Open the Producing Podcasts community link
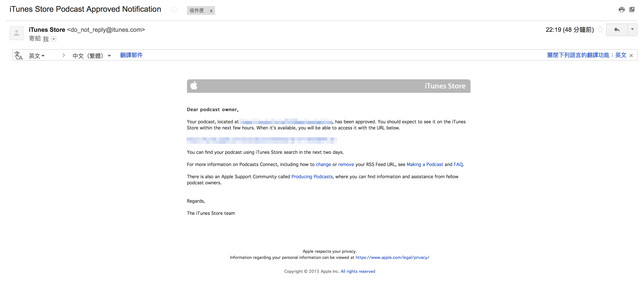Screen dimensions: 644x285 tap(312, 176)
